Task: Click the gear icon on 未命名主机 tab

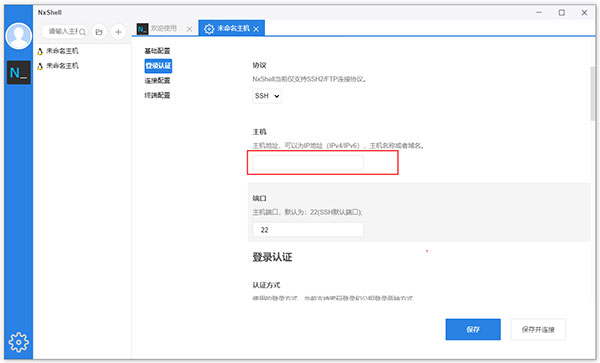Action: pos(209,29)
